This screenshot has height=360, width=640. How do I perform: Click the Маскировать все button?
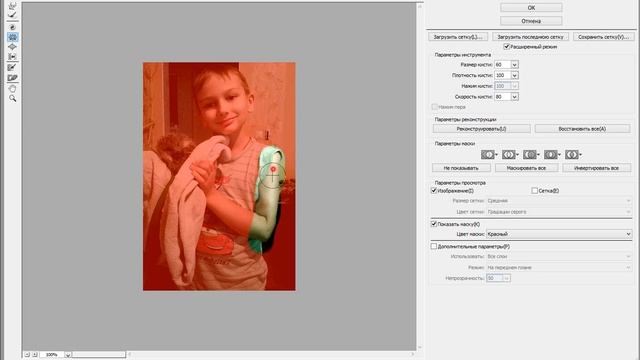[x=526, y=168]
